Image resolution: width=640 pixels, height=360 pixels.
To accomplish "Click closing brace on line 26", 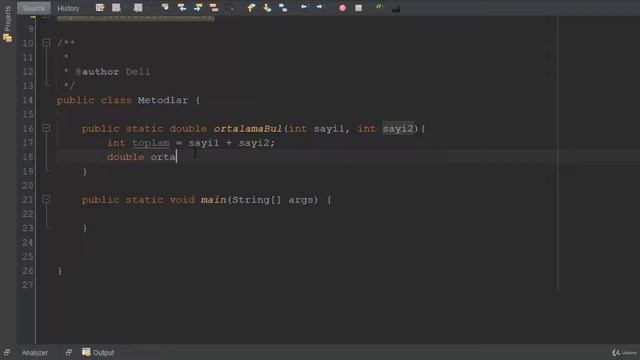I will (x=60, y=271).
